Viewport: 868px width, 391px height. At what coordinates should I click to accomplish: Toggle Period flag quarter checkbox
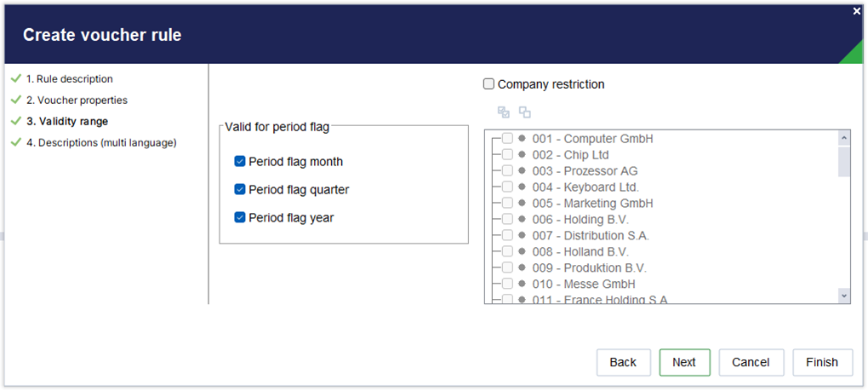click(x=240, y=189)
